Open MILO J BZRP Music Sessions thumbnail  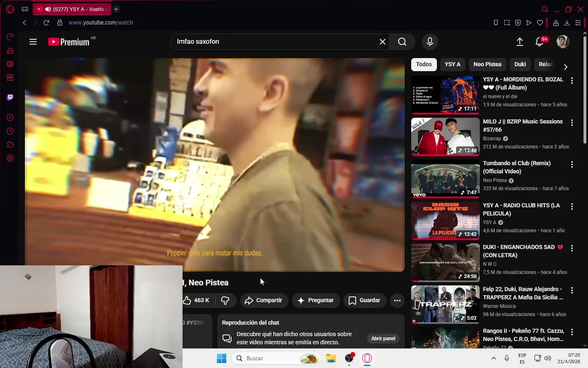click(x=445, y=136)
